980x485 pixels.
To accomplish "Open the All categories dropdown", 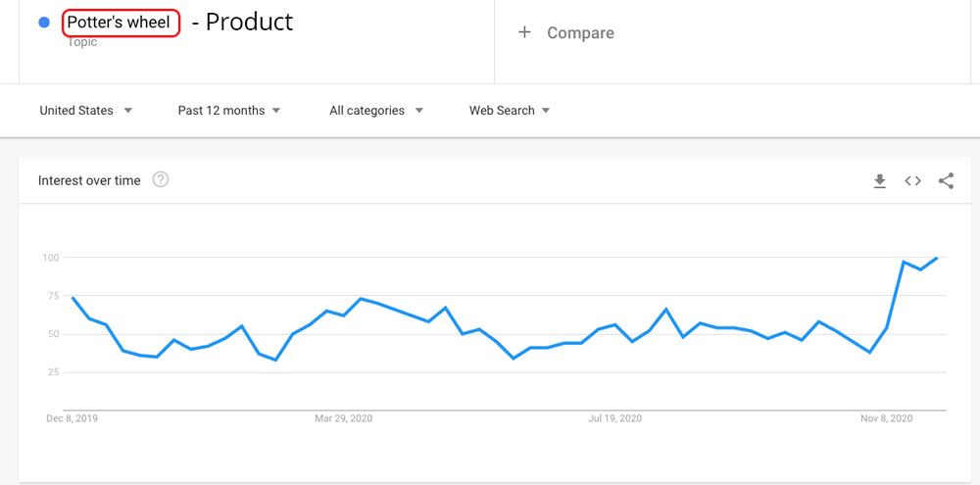I will [376, 111].
